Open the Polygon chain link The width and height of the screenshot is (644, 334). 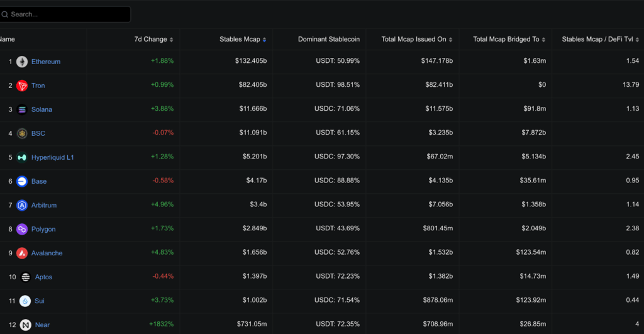coord(43,229)
